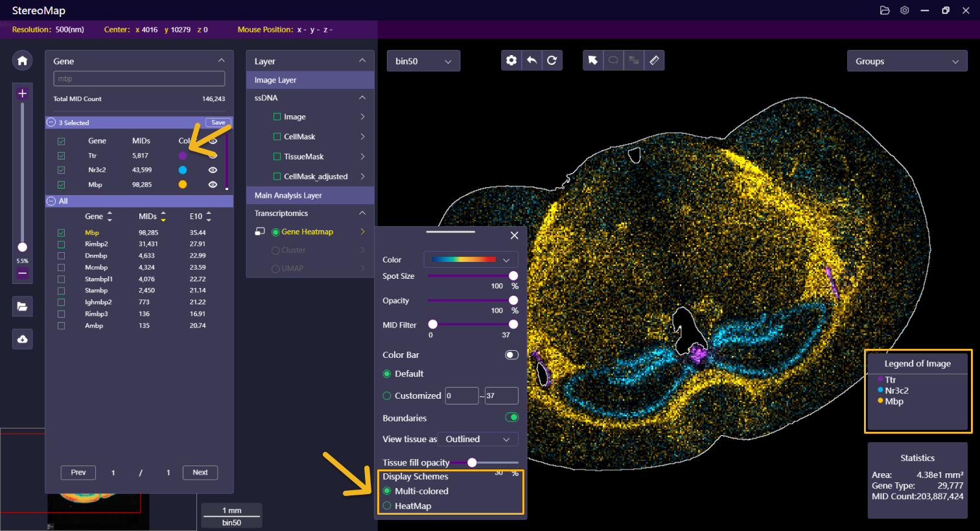Click the undo arrow in toolbar
This screenshot has height=531, width=980.
point(531,60)
